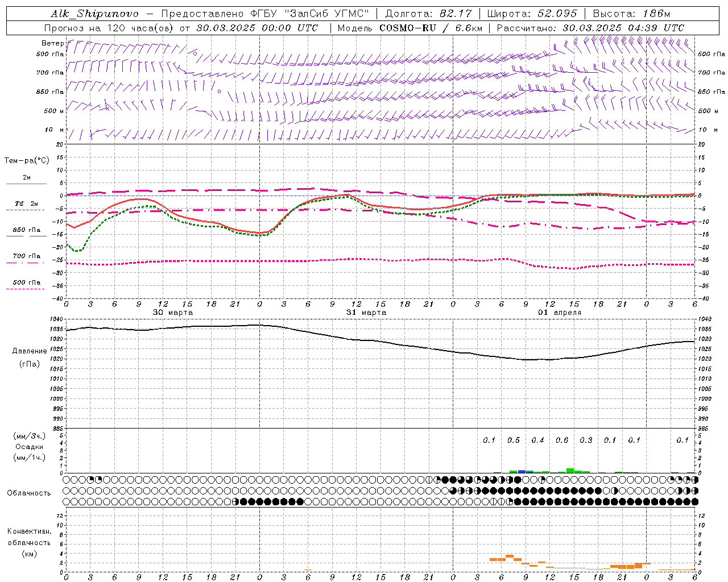The image size is (728, 582).
Task: Click the Облачность cloud cover label
Action: 29,493
